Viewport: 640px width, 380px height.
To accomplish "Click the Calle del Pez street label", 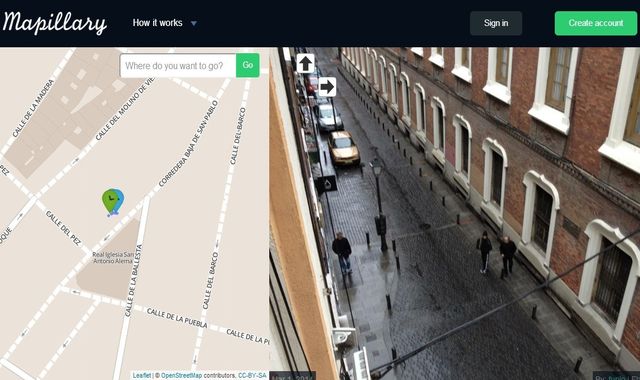I will click(x=63, y=228).
